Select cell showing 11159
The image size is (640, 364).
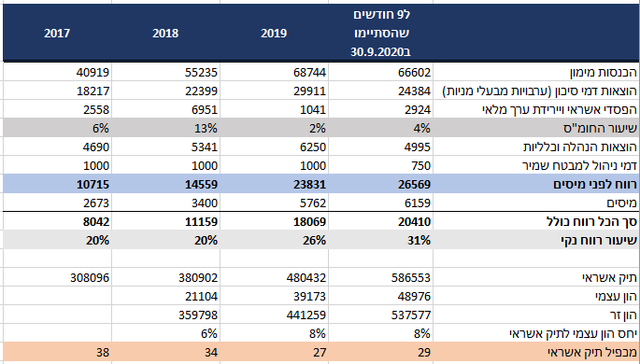click(201, 222)
